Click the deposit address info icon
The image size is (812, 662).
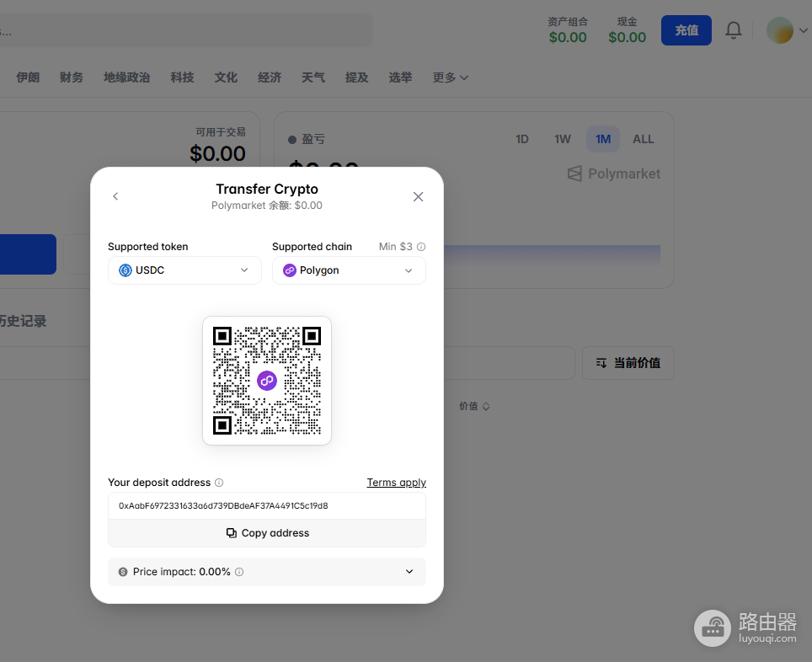click(x=219, y=483)
